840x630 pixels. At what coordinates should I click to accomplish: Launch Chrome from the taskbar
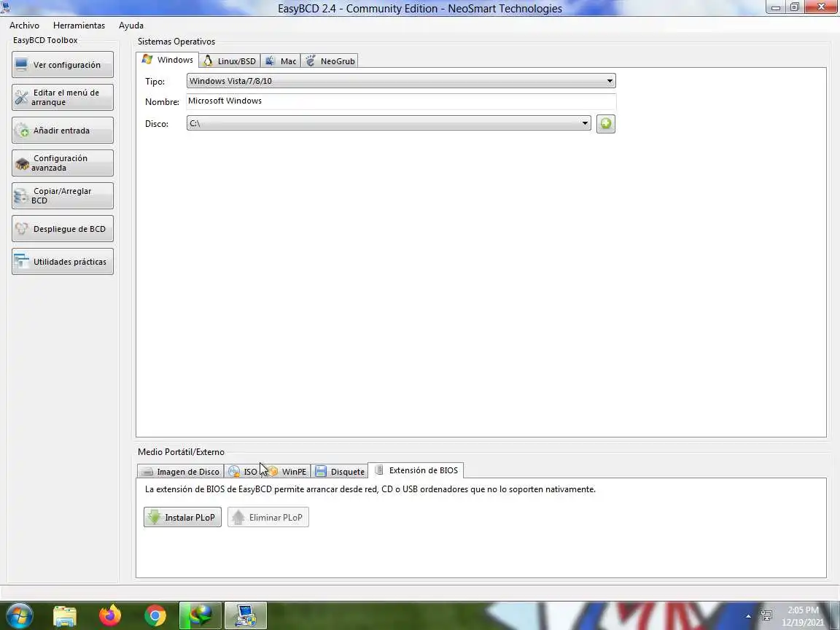[x=155, y=615]
